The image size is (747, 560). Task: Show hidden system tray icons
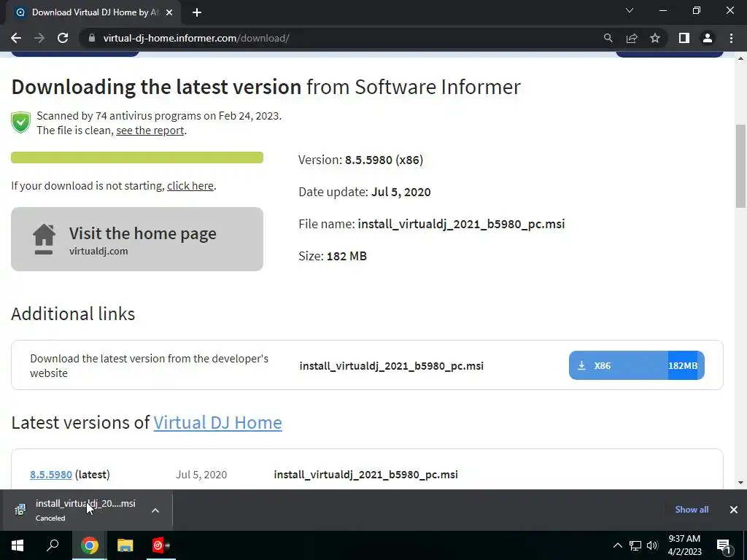pyautogui.click(x=617, y=545)
